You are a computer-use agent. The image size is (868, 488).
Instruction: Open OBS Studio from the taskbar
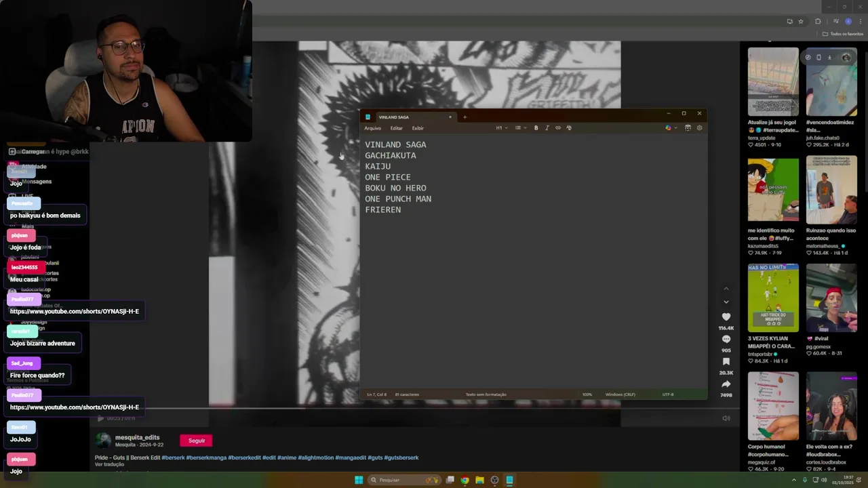click(494, 480)
